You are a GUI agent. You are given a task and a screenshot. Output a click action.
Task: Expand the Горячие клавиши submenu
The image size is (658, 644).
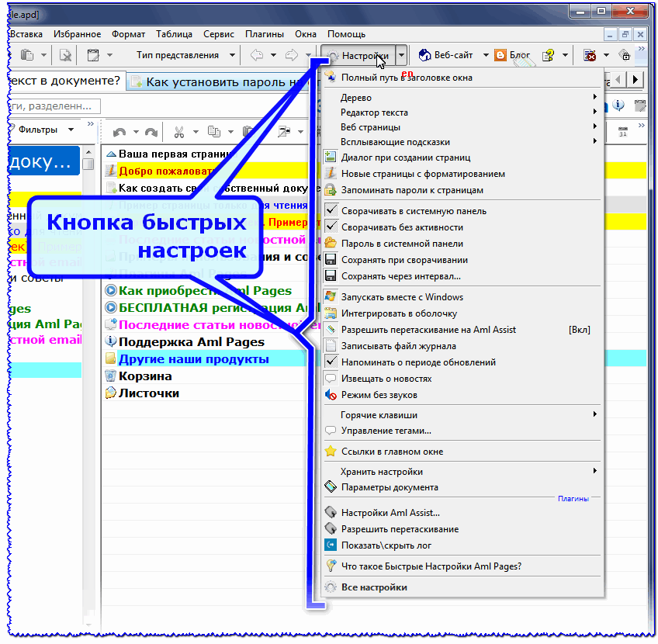(462, 415)
